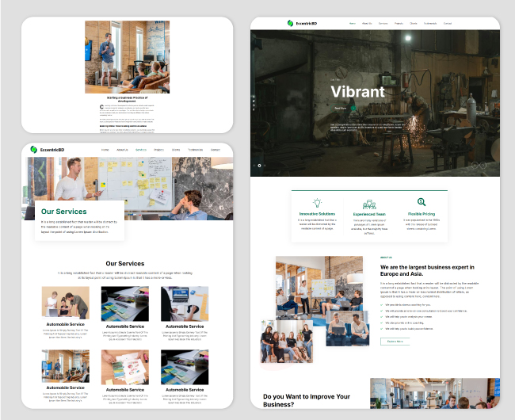
Task: Go to Home in the services page navbar
Action: click(105, 150)
